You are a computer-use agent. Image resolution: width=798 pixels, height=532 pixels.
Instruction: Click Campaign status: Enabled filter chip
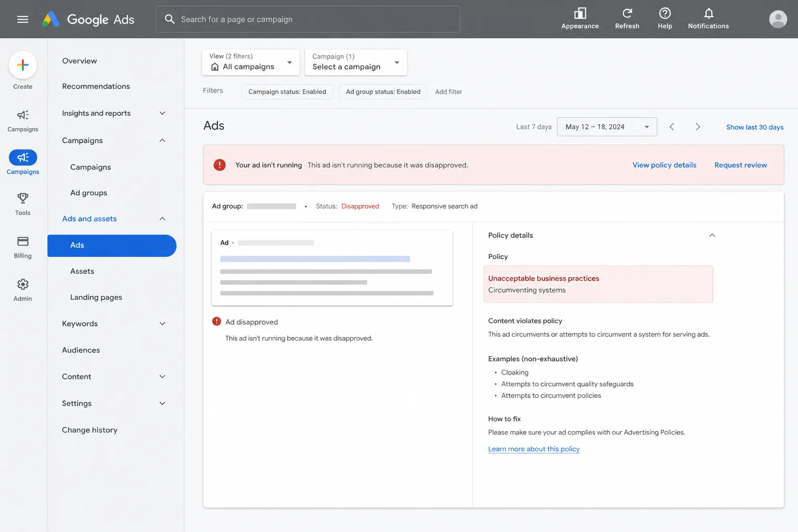[x=287, y=91]
